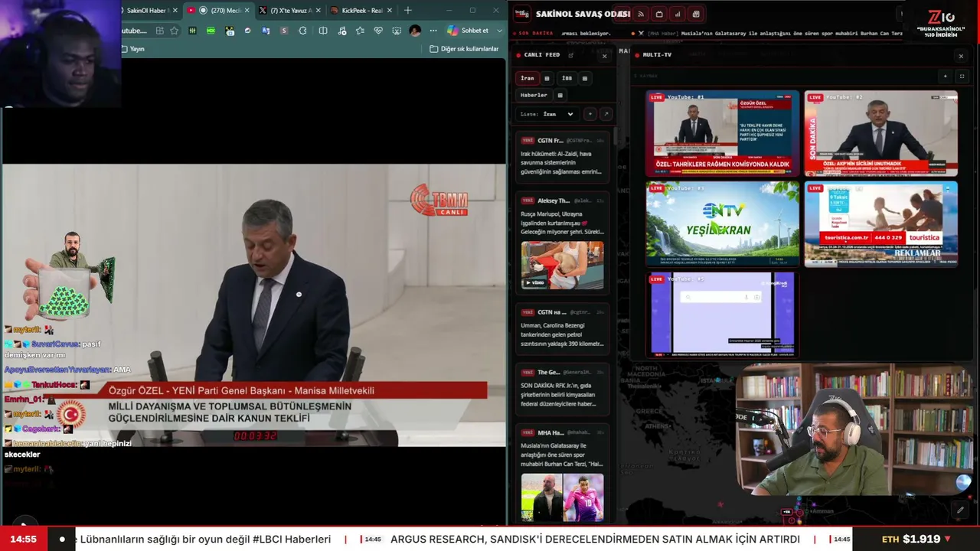Click the TBMM Canlı parliament video
The width and height of the screenshot is (980, 551).
pyautogui.click(x=253, y=305)
